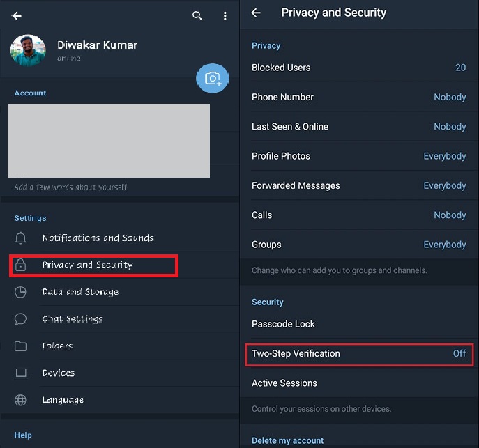This screenshot has height=448, width=479.
Task: Click back arrow beside Privacy and Security title
Action: (256, 13)
